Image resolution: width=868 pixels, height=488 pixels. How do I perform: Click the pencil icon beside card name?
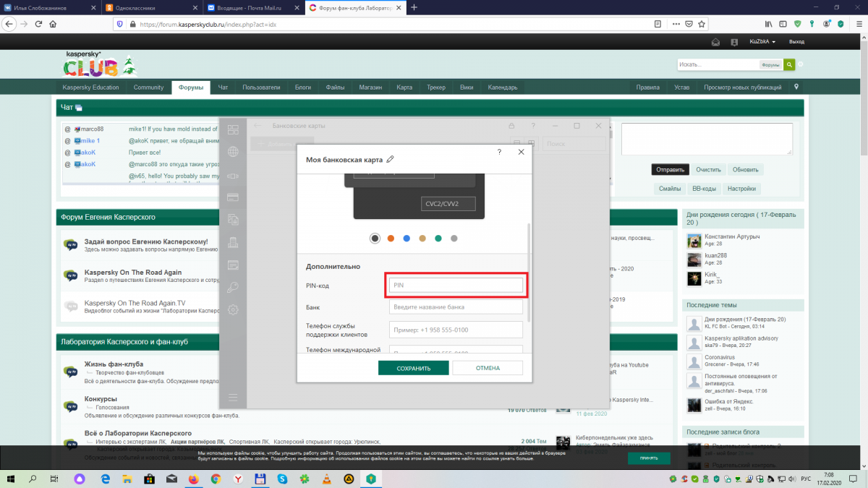tap(391, 160)
